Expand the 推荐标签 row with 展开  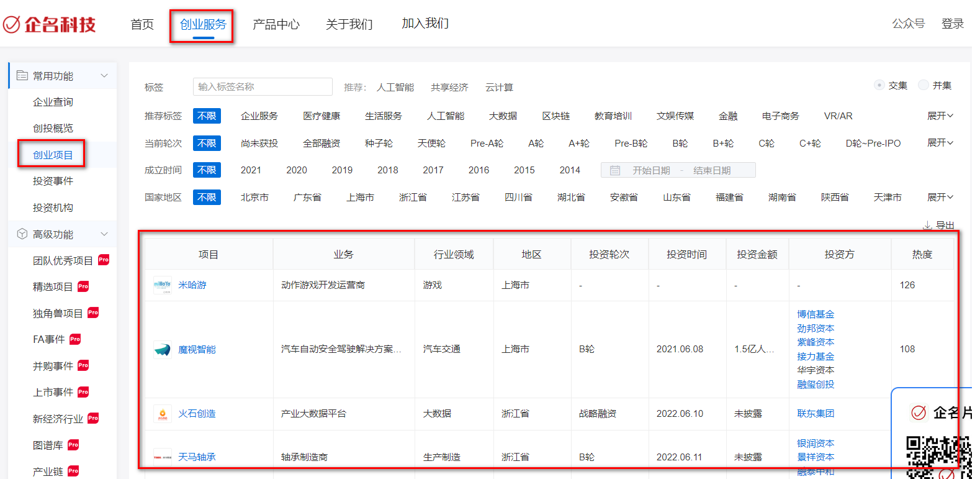coord(940,116)
